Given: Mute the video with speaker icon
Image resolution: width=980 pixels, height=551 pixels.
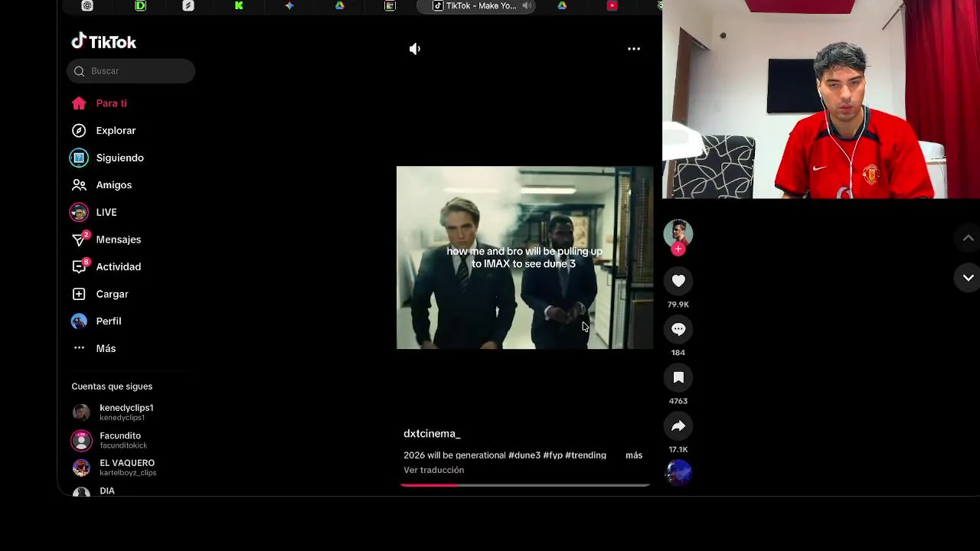Looking at the screenshot, I should 415,49.
